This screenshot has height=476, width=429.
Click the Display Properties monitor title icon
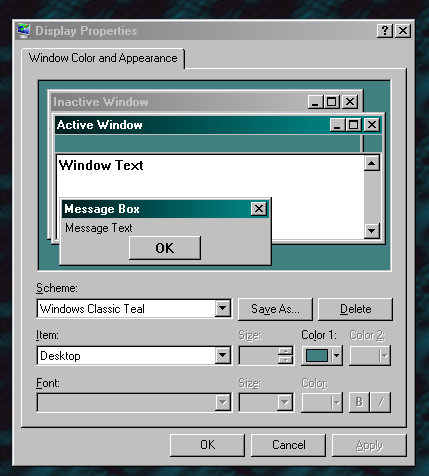[24, 31]
